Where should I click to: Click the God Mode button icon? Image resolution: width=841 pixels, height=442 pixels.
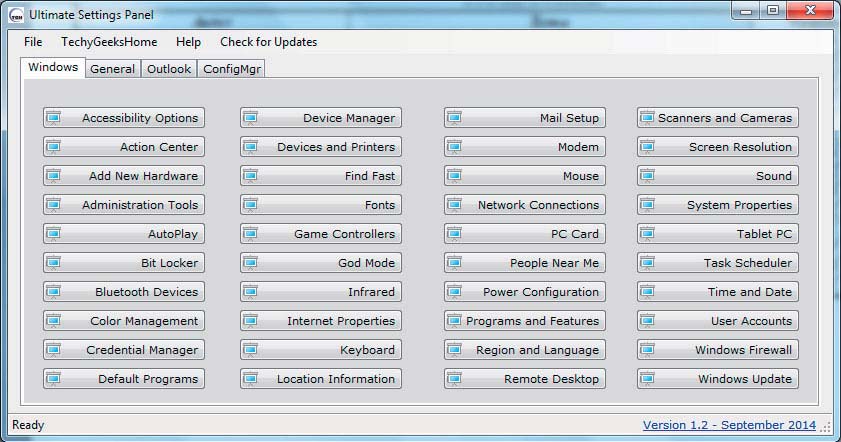coord(250,262)
